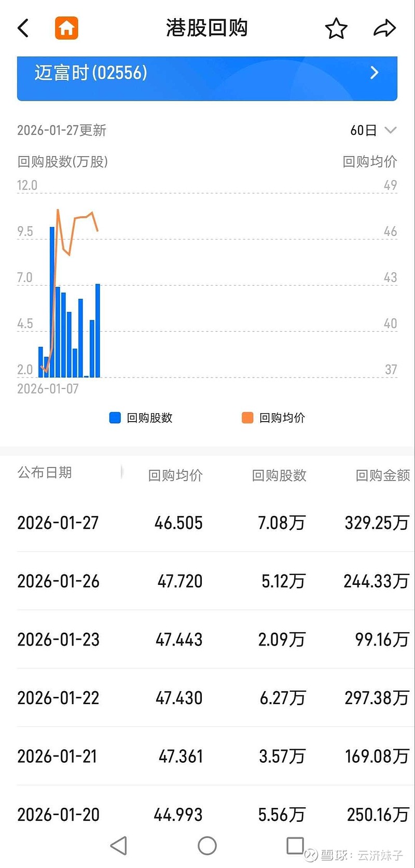Image resolution: width=415 pixels, height=868 pixels.
Task: Click average price 47.720
Action: click(180, 581)
